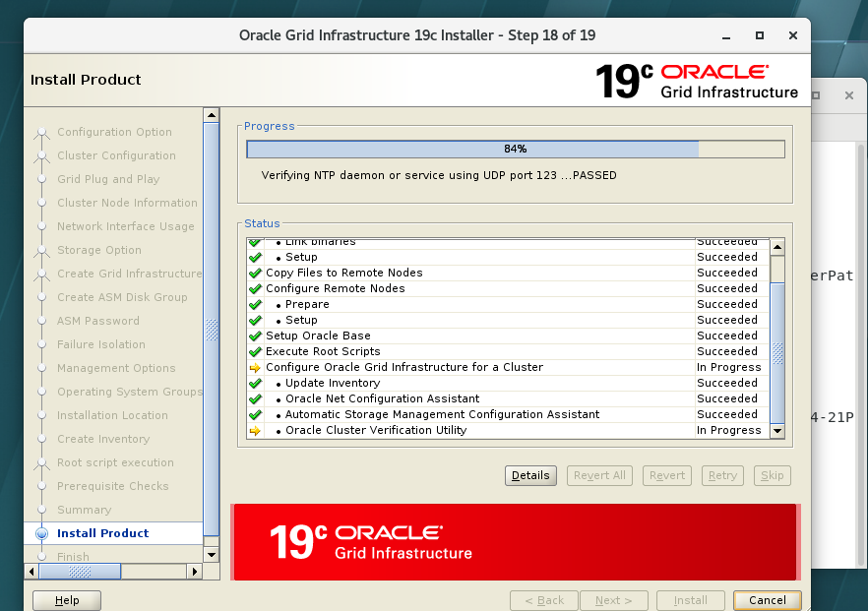Select the Configuration Option step
Viewport: 868px width, 611px height.
pyautogui.click(x=114, y=132)
